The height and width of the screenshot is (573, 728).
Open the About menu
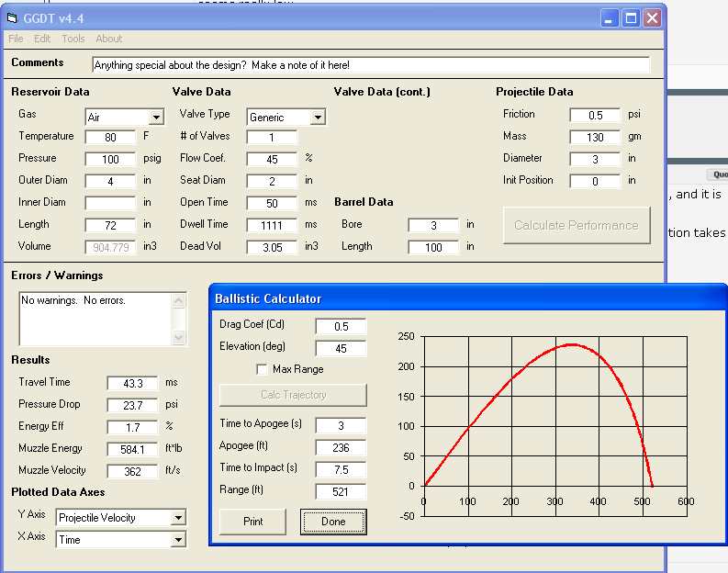click(x=108, y=39)
